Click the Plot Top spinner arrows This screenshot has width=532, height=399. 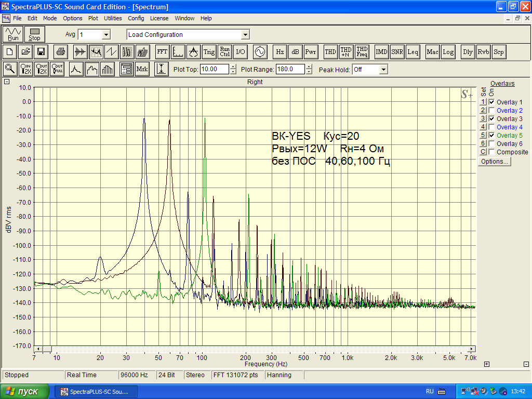tap(233, 69)
